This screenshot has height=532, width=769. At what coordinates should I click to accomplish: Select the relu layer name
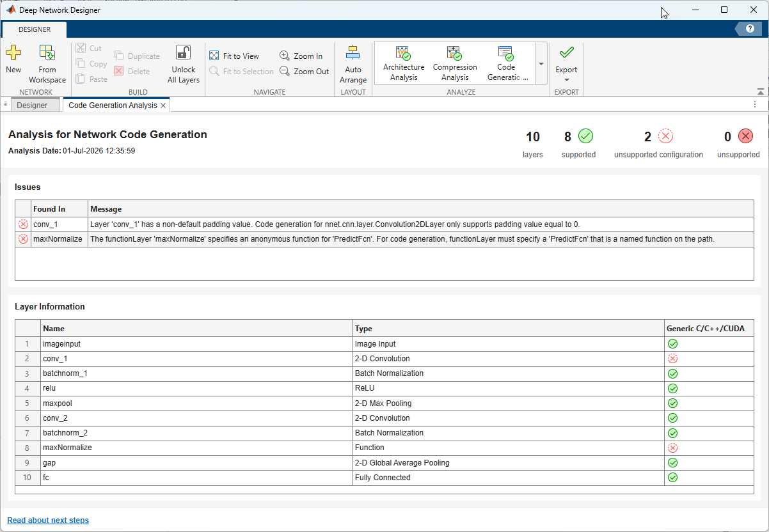pos(49,388)
